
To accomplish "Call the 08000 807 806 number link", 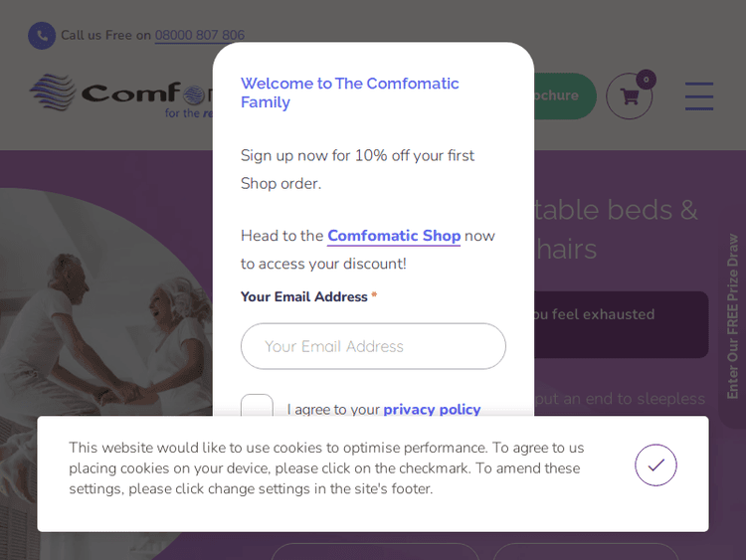I will click(x=199, y=36).
